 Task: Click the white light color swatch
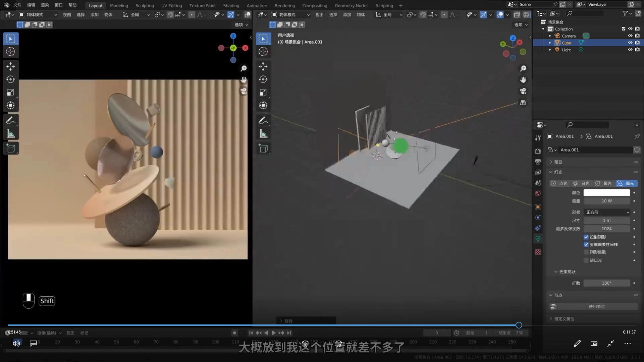point(606,193)
